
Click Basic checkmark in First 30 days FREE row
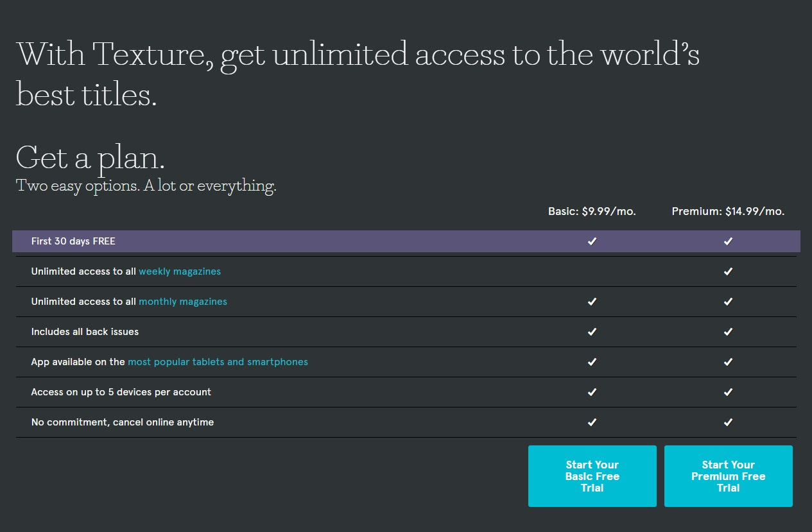click(x=592, y=241)
